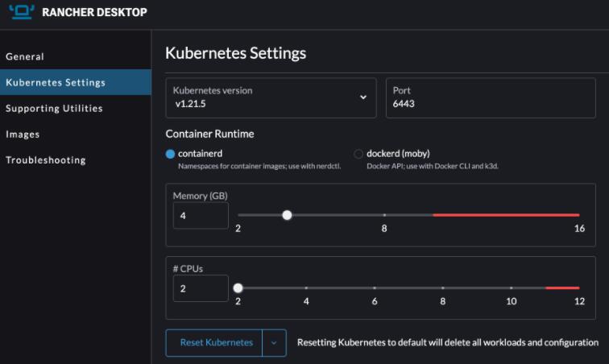Screen dimensions: 609x364
Task: Click the 16 label on the Memory slider
Action: click(x=579, y=229)
